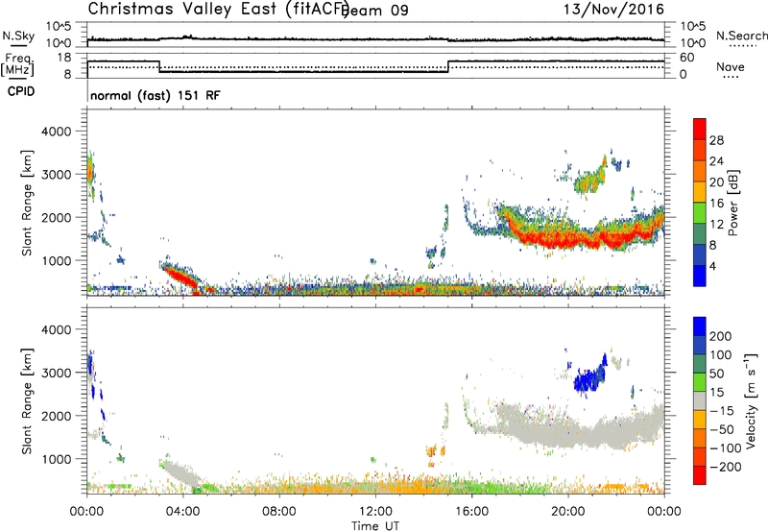This screenshot has height=532, width=768.
Task: Click the red diagonal echo near 04:00 in power panel
Action: [x=180, y=278]
